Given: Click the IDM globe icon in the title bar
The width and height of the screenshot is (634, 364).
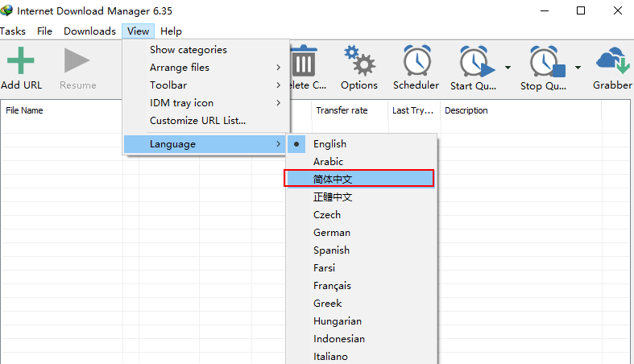Looking at the screenshot, I should [x=6, y=10].
